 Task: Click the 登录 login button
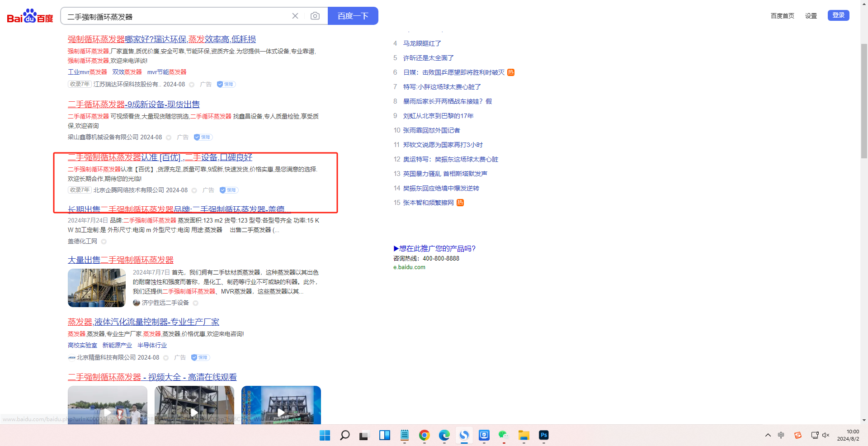point(838,15)
